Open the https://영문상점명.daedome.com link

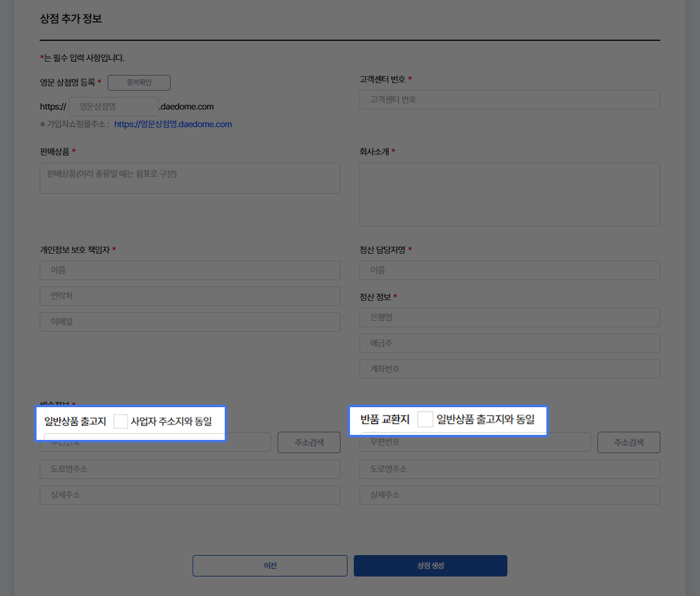coord(173,125)
